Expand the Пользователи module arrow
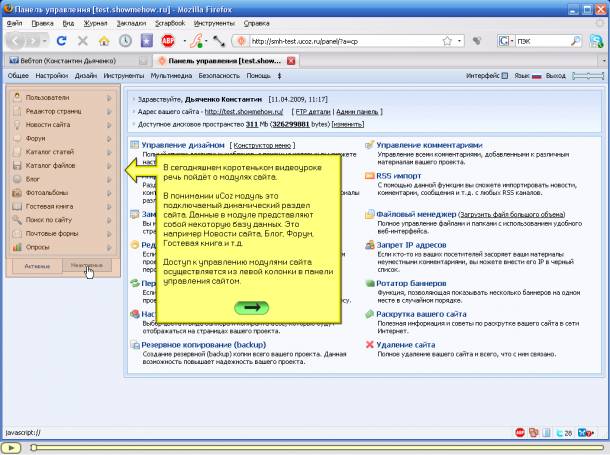610x455 pixels. [x=109, y=98]
